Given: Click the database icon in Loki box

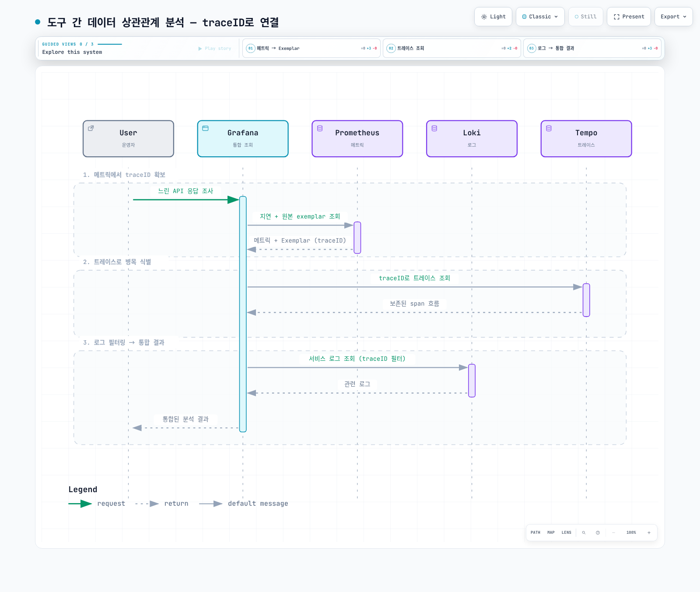Looking at the screenshot, I should pyautogui.click(x=434, y=128).
